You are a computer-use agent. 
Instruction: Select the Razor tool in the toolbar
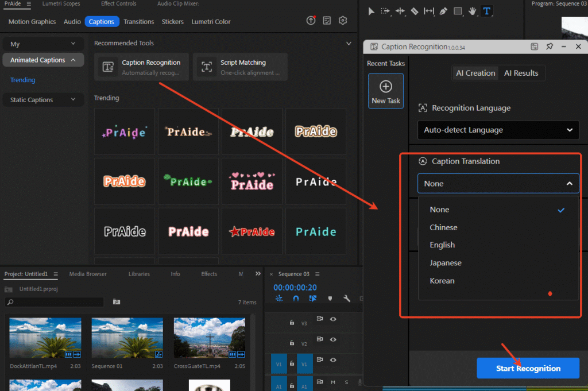(415, 10)
